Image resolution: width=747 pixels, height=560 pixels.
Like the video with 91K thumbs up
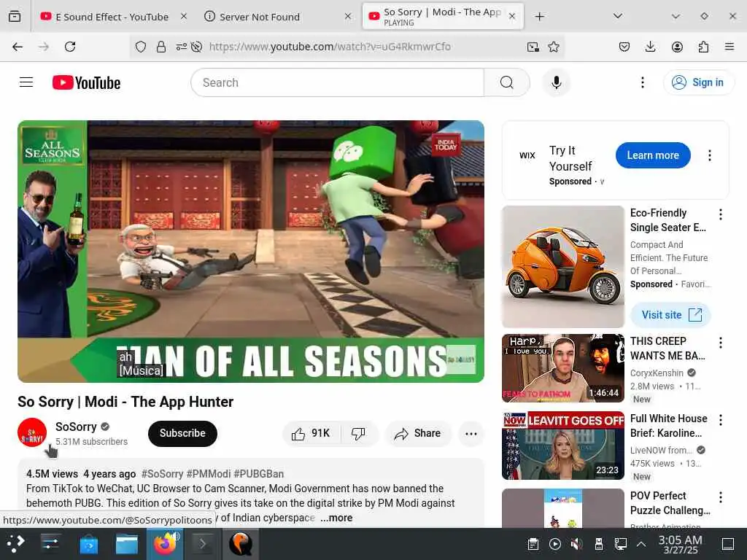pyautogui.click(x=311, y=433)
